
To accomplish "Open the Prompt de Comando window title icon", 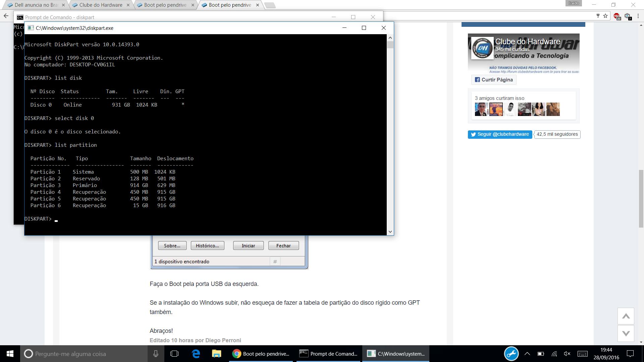I will [20, 17].
